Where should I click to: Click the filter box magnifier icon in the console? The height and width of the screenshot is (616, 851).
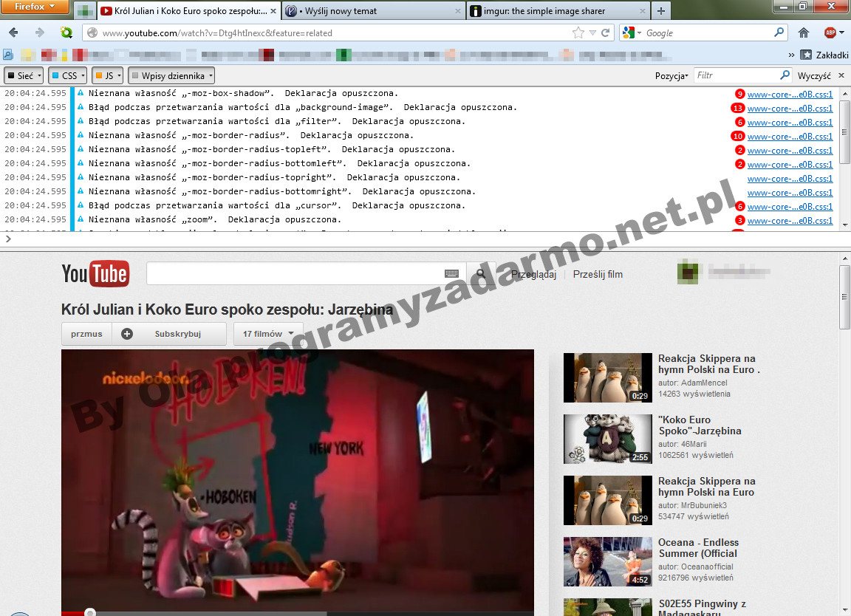785,75
